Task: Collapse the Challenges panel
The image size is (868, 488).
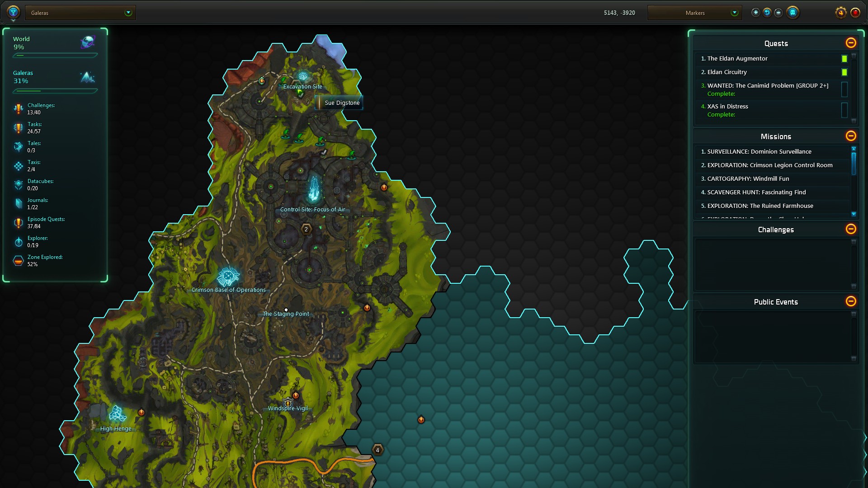Action: 851,229
